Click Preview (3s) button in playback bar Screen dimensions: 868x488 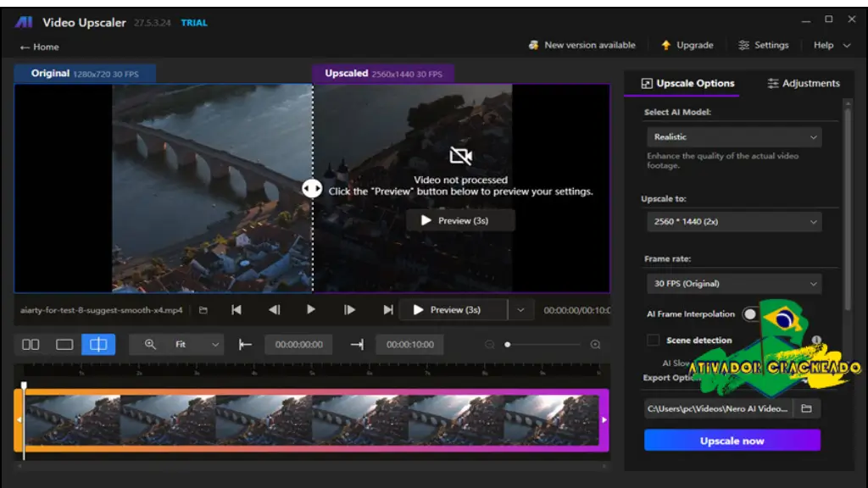453,310
